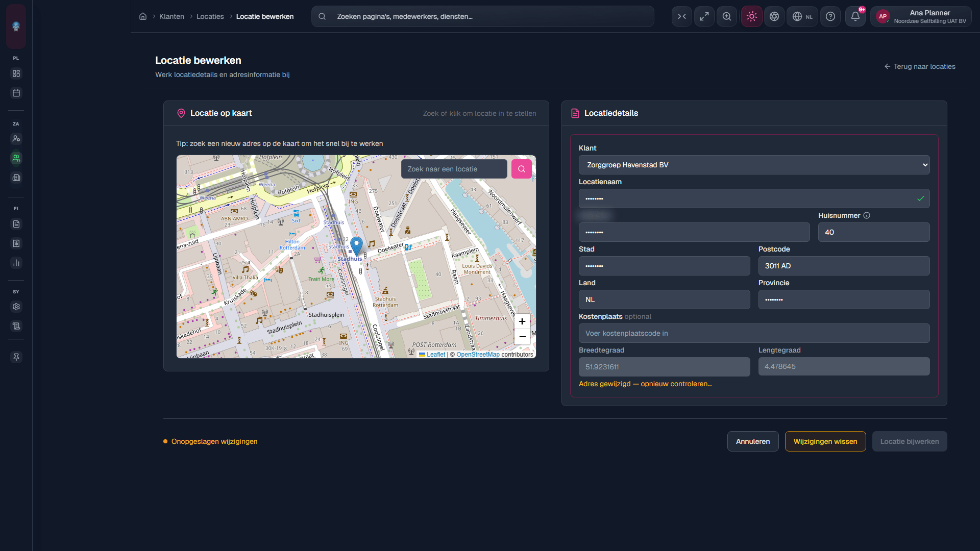This screenshot has height=551, width=980.
Task: Open the Klant dropdown Zorggroep Havenstad BV
Action: [x=754, y=165]
